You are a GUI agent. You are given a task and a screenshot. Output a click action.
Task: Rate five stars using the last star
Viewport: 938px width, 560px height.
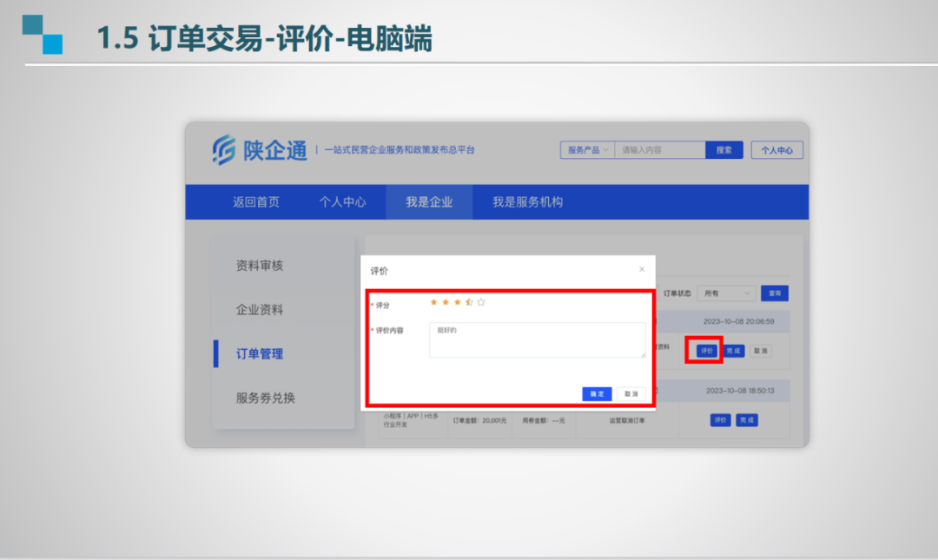(x=480, y=302)
